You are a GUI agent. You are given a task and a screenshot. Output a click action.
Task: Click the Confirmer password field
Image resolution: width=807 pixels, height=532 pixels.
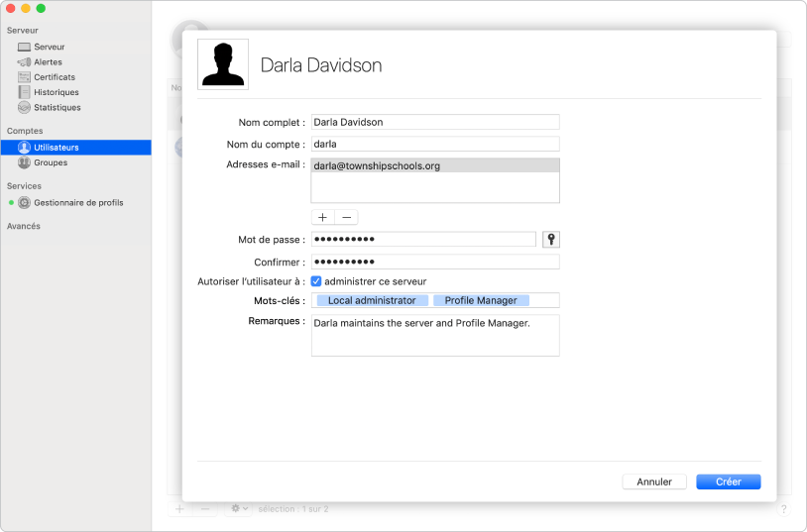(x=435, y=262)
